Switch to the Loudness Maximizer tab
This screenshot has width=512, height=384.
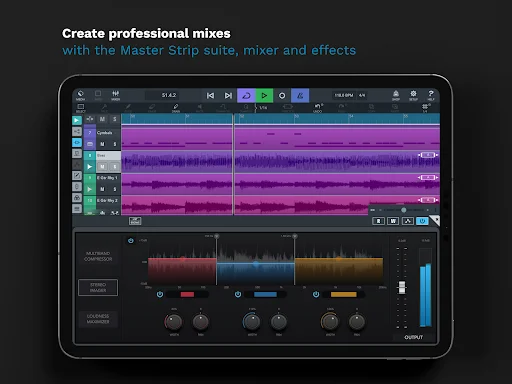pyautogui.click(x=98, y=319)
